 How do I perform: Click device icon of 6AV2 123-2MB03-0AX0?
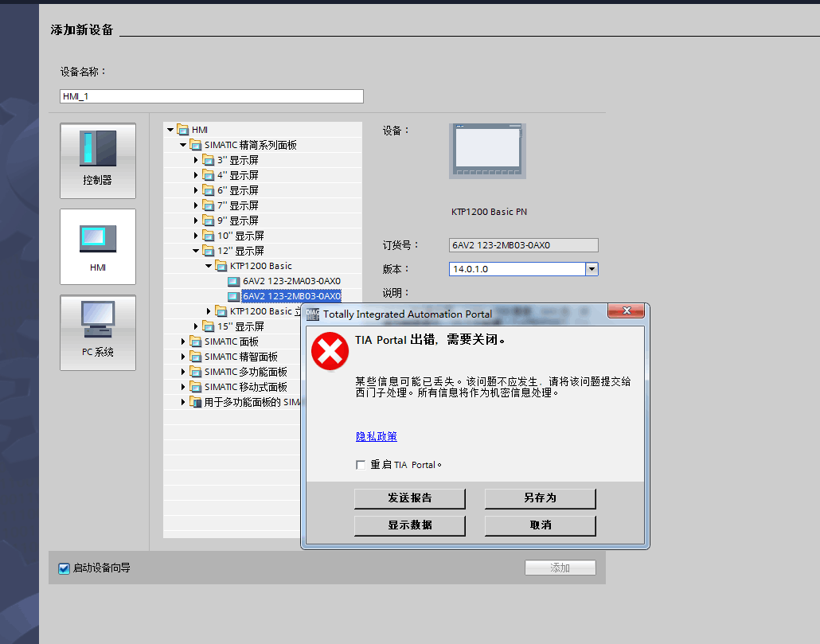234,296
